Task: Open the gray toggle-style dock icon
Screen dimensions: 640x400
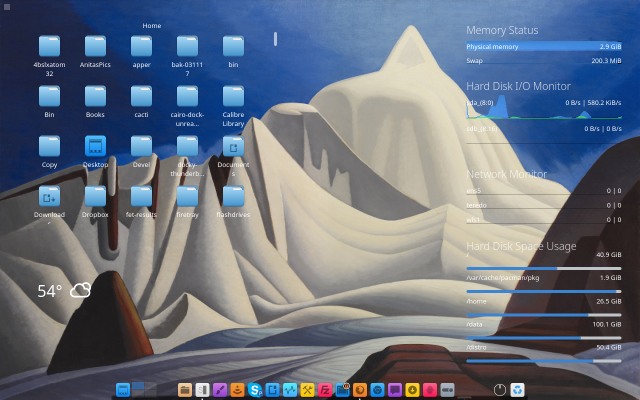Action: click(448, 390)
